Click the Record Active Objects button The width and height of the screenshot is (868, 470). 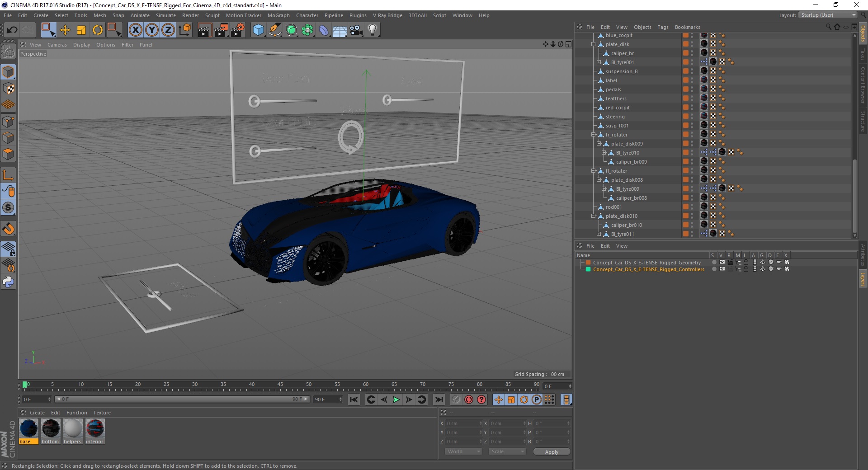(x=456, y=399)
